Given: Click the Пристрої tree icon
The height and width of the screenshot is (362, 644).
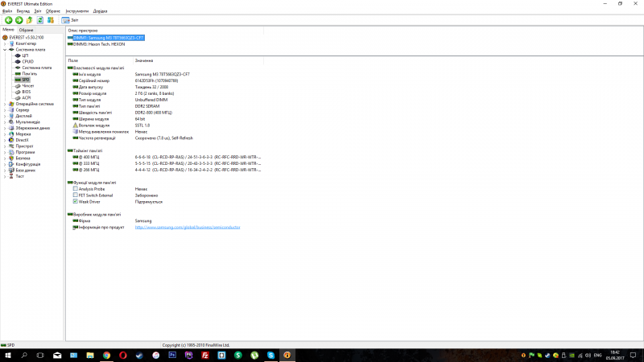Looking at the screenshot, I should 11,146.
